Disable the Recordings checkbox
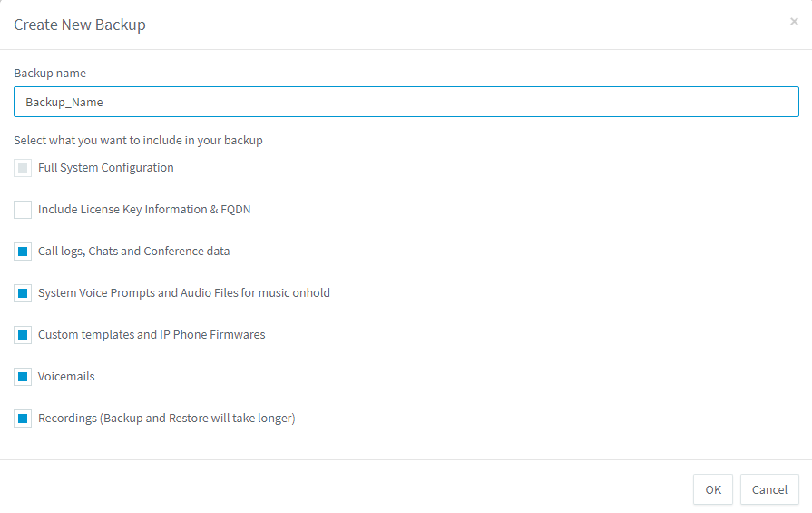 (x=23, y=419)
